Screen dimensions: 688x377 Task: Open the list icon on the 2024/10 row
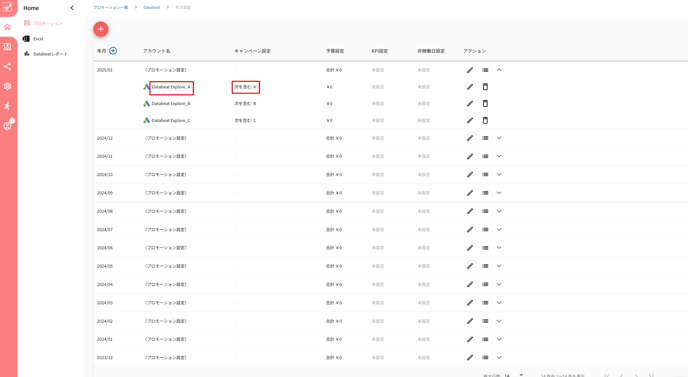tap(485, 175)
